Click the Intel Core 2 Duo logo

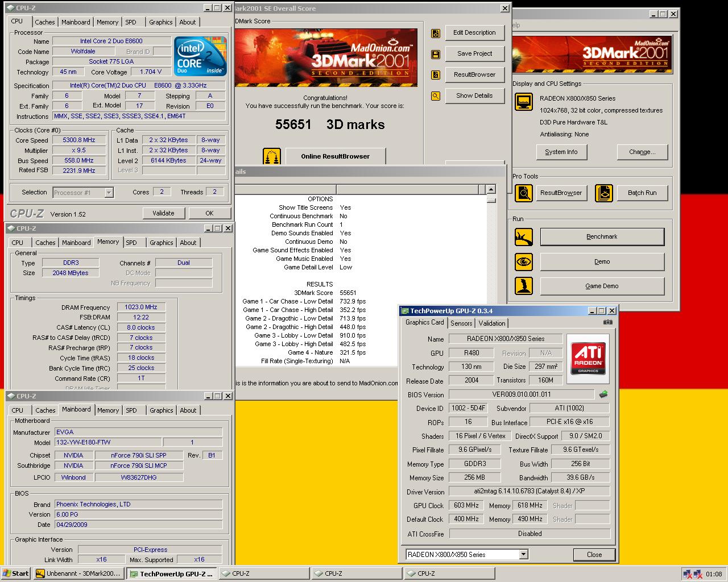(200, 56)
